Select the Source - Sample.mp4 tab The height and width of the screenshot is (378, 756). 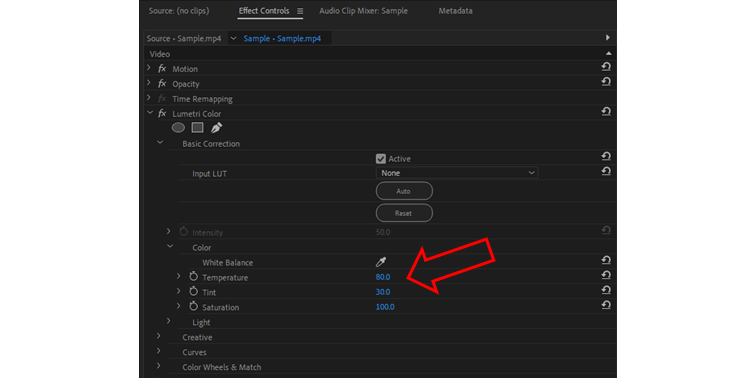coord(184,39)
